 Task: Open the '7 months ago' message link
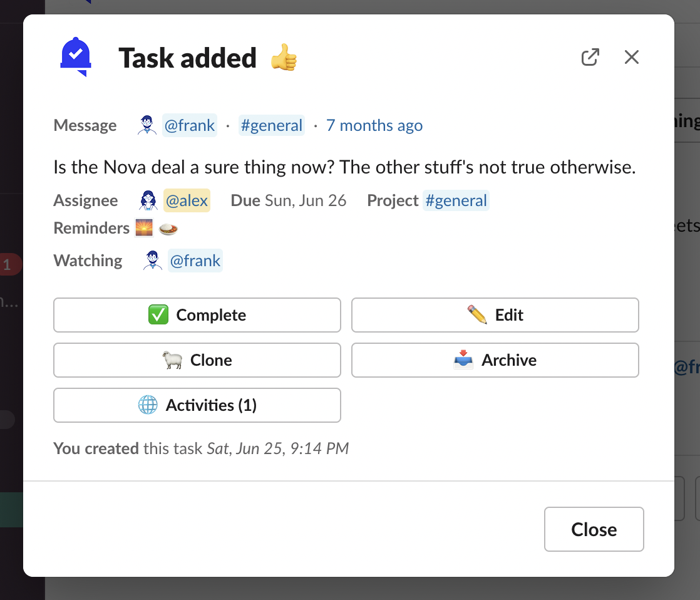point(374,125)
